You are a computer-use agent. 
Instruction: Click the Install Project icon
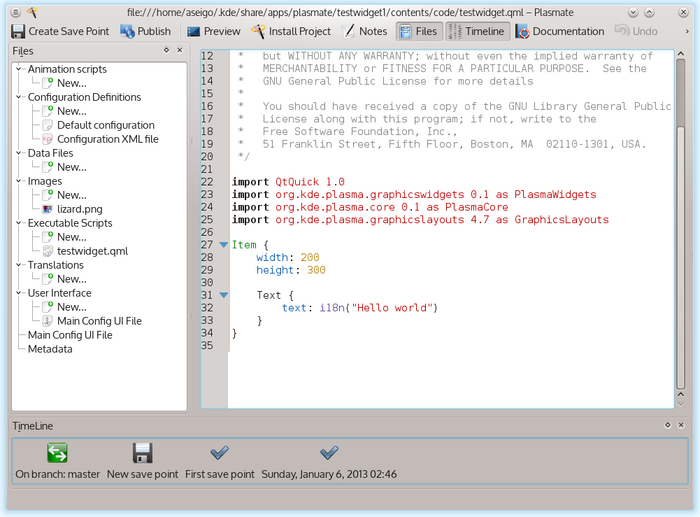(259, 31)
